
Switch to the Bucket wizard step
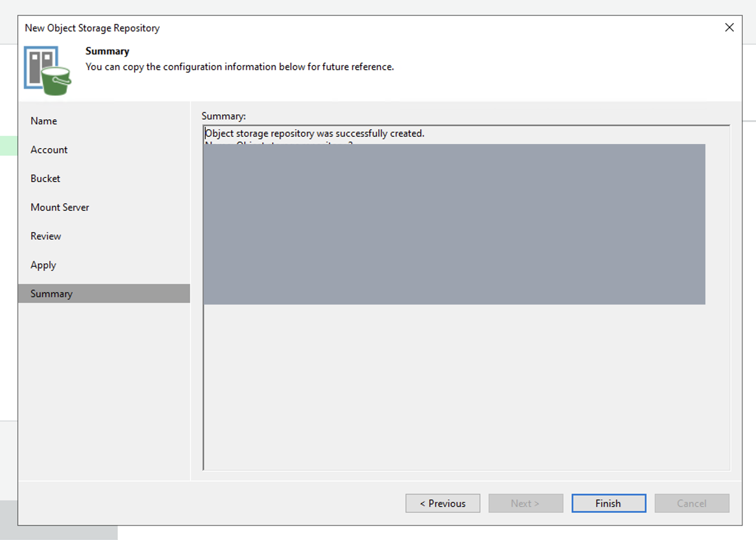click(x=45, y=179)
